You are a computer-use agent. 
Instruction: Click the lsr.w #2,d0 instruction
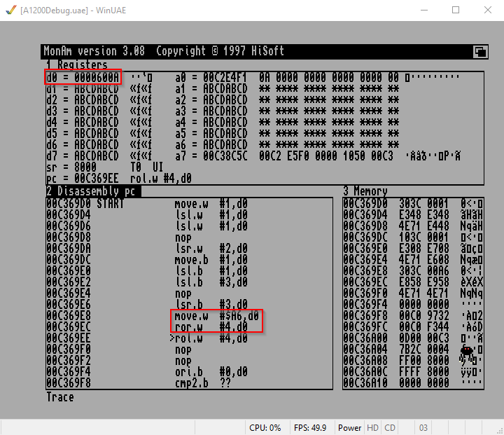coord(211,249)
